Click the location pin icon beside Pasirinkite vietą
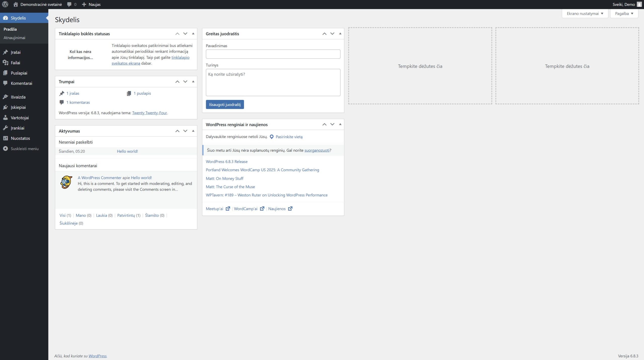This screenshot has height=360, width=644. pyautogui.click(x=271, y=137)
